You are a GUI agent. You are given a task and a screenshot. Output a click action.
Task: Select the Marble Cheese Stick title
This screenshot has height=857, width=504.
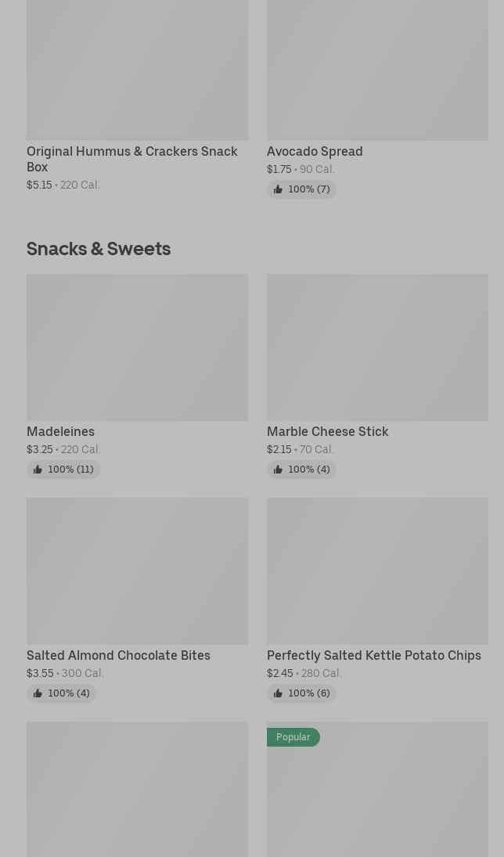(x=327, y=431)
